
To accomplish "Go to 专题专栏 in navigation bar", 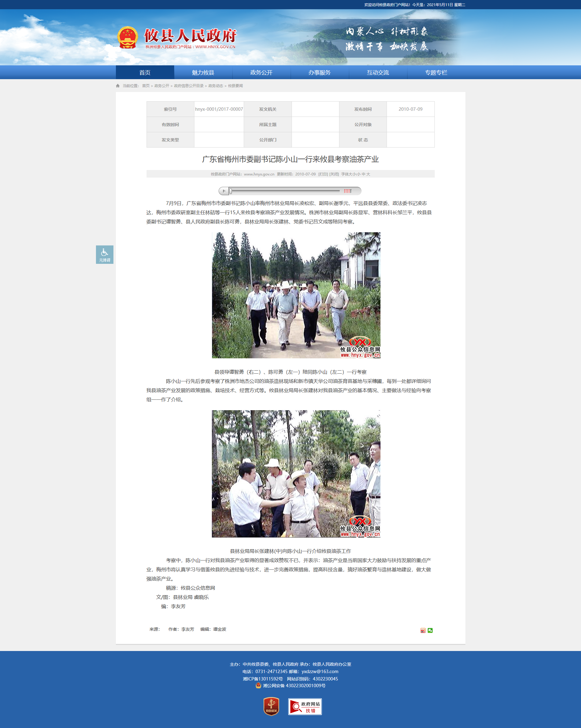I will (x=436, y=73).
